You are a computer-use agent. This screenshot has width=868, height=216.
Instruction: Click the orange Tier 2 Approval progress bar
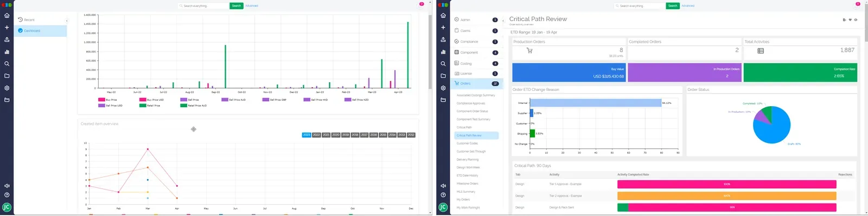coord(727,196)
